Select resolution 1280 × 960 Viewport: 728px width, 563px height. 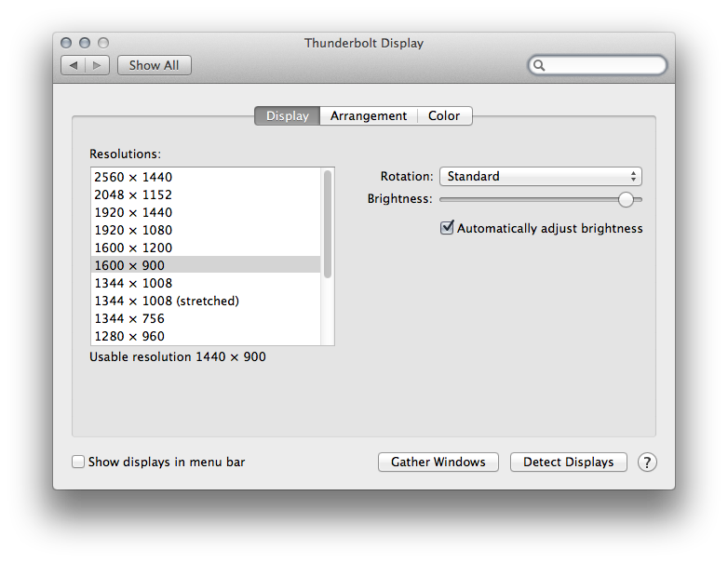pyautogui.click(x=206, y=336)
